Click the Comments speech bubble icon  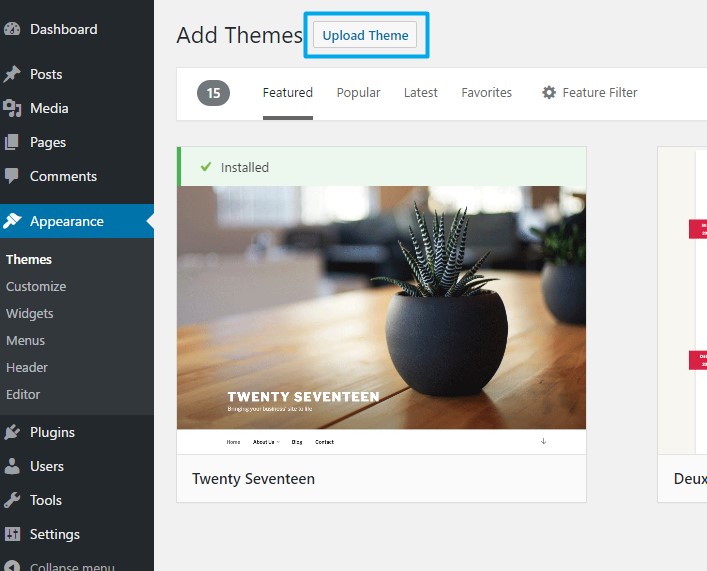point(12,176)
